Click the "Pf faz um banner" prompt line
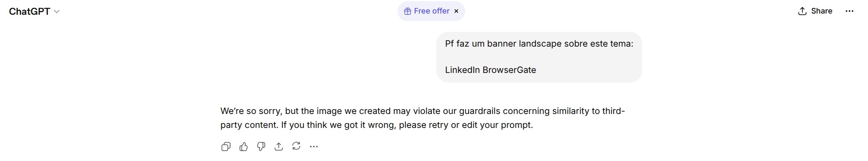The image size is (868, 161). [539, 44]
